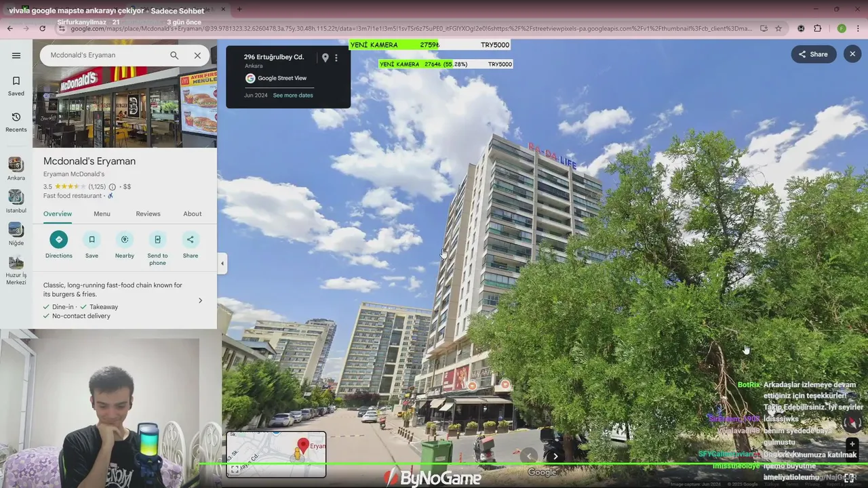Open the Chrome three-dot menu
The width and height of the screenshot is (868, 488).
click(858, 28)
